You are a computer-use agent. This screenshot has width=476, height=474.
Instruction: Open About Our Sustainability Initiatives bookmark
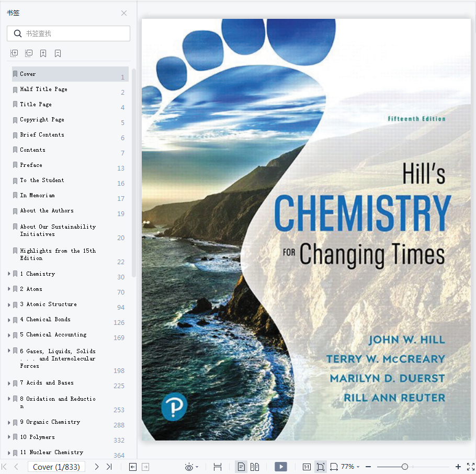pyautogui.click(x=70, y=231)
